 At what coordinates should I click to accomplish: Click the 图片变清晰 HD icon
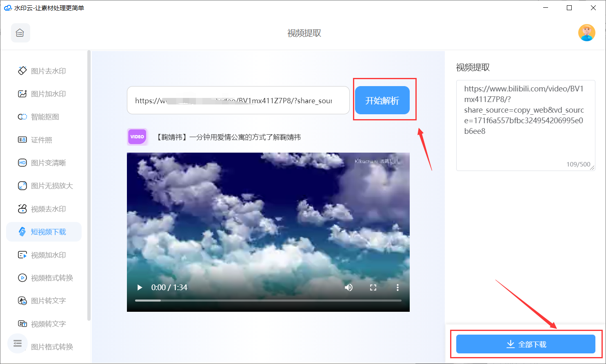click(22, 163)
